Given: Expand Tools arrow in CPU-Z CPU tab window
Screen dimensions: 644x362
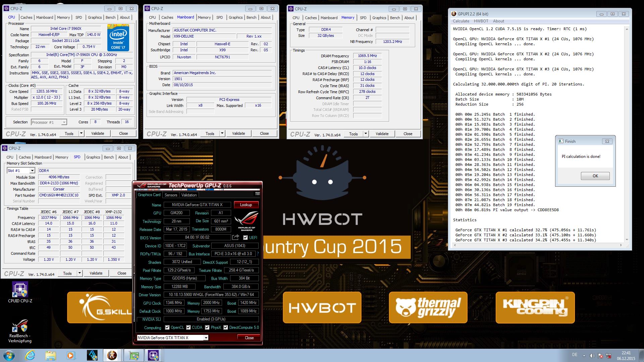Looking at the screenshot, I should (x=81, y=133).
